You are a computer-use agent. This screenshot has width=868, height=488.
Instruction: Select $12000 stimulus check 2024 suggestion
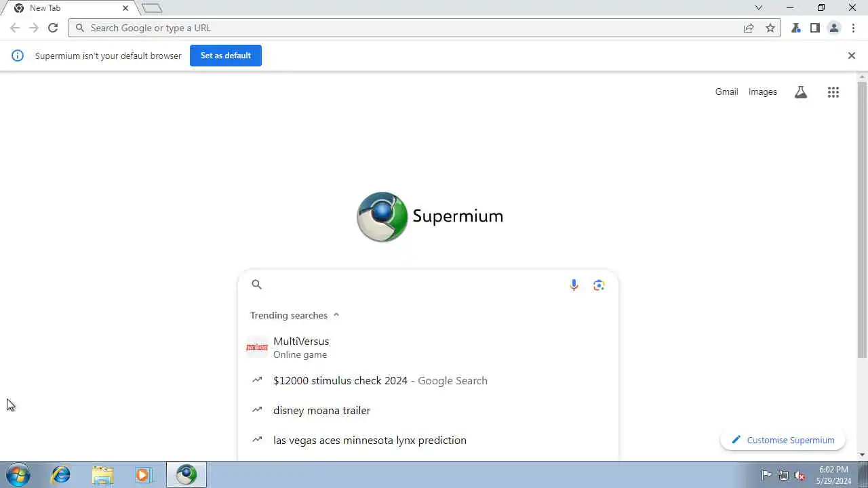coord(428,381)
